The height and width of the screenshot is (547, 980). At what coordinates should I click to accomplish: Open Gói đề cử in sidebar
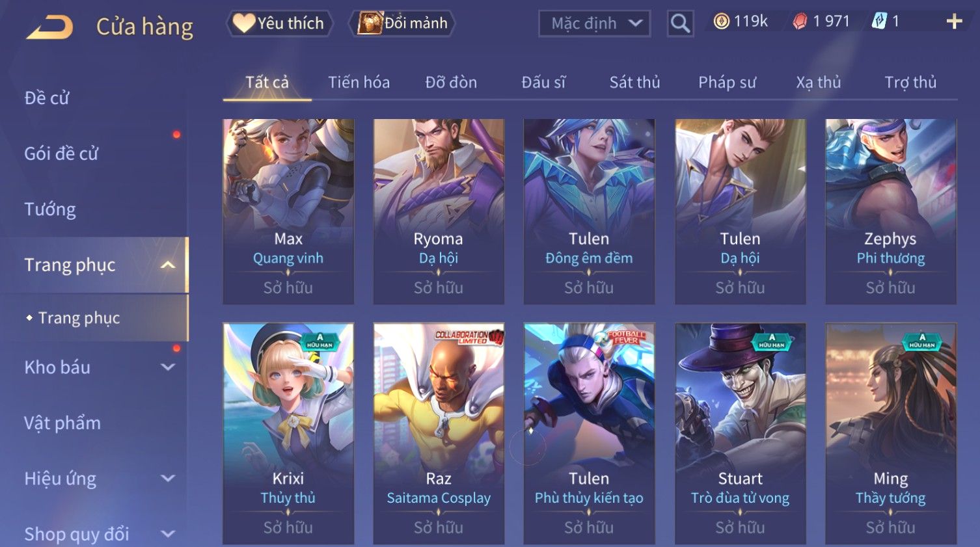click(x=61, y=153)
